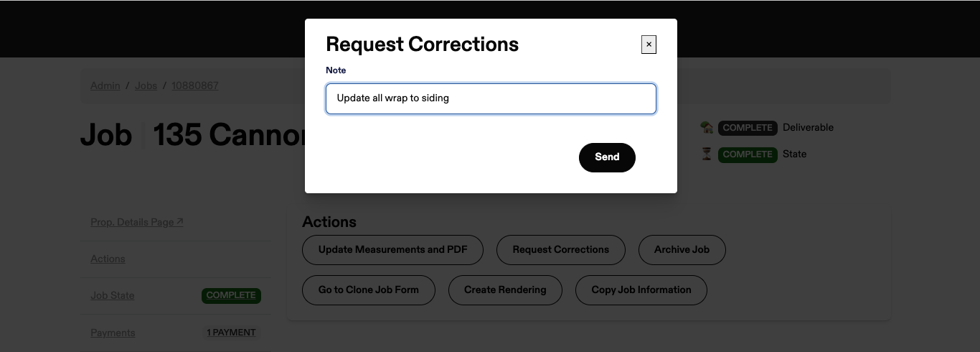The height and width of the screenshot is (352, 980).
Task: Click Update Measurements and PDF button
Action: click(x=392, y=250)
